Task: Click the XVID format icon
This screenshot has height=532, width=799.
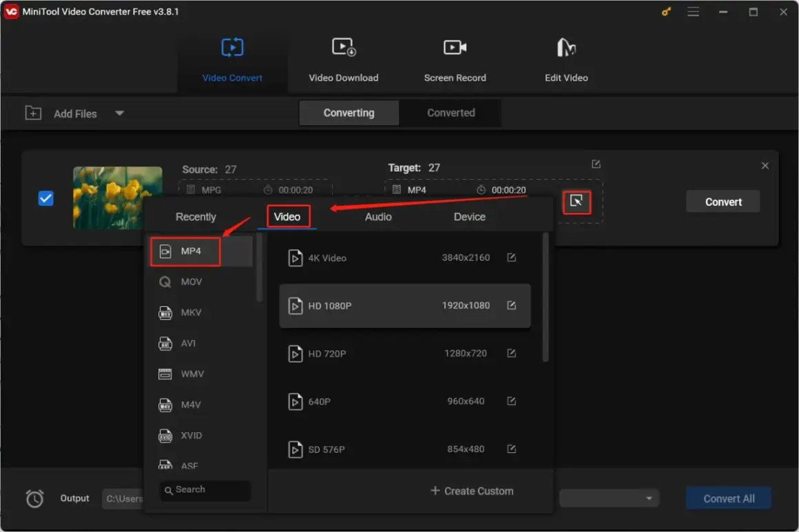Action: pyautogui.click(x=165, y=435)
